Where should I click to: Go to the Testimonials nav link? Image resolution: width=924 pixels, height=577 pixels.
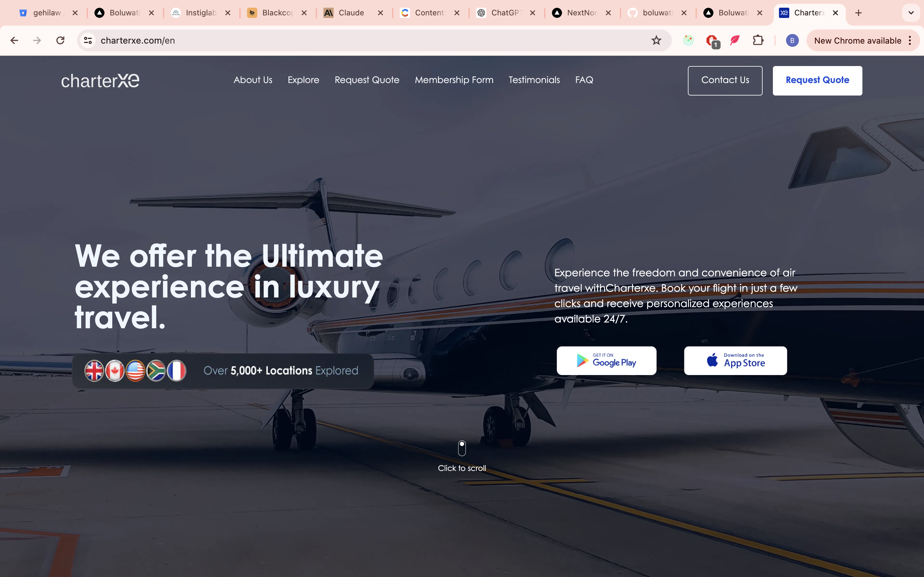(x=534, y=80)
